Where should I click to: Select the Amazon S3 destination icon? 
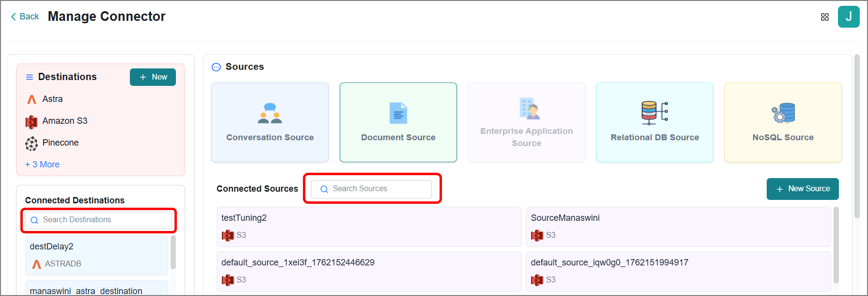tap(32, 121)
